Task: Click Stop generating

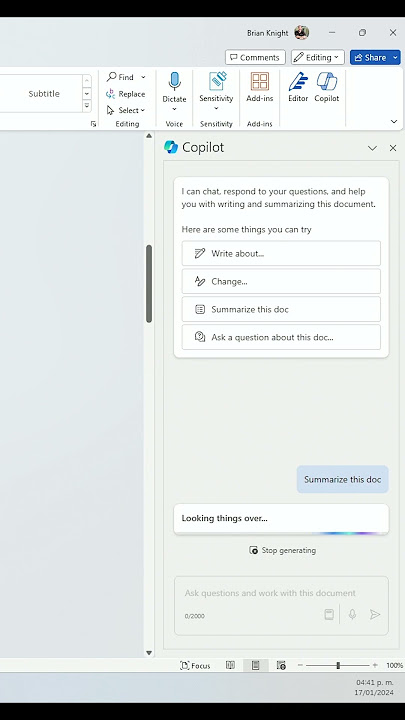Action: point(282,550)
